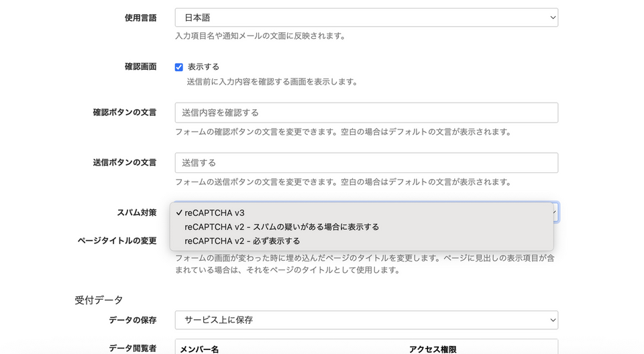Click the データ閲覧者 field label
This screenshot has width=644, height=354.
click(x=133, y=348)
